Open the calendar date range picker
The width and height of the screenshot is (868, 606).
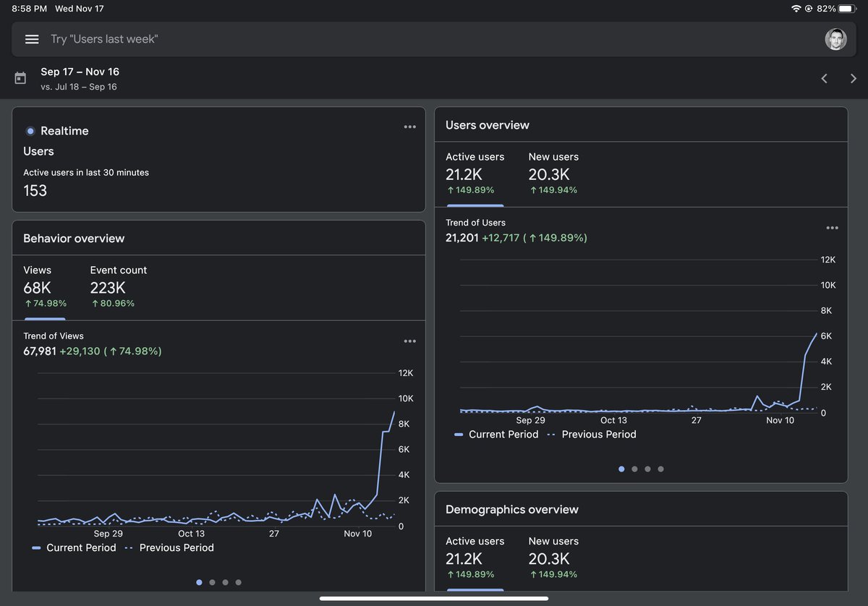20,78
